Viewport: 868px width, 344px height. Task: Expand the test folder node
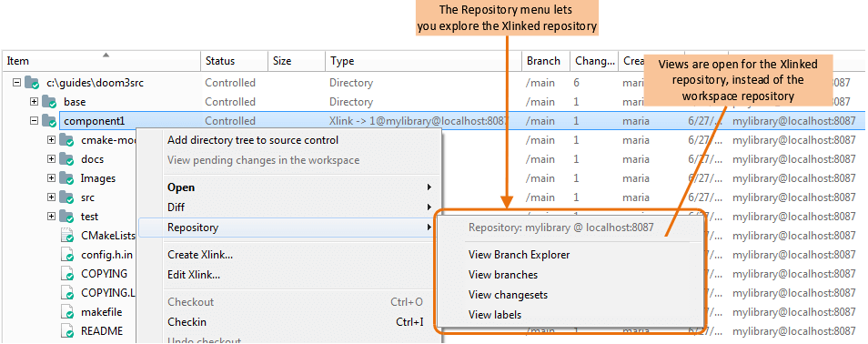point(52,217)
